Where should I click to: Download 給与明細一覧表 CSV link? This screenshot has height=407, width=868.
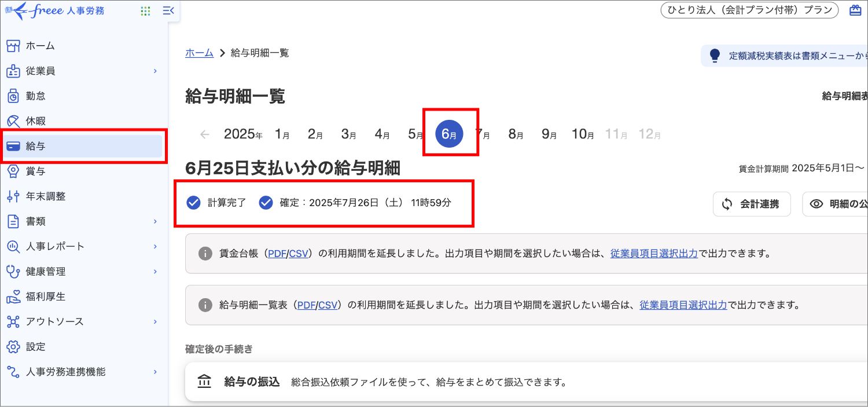[x=328, y=305]
